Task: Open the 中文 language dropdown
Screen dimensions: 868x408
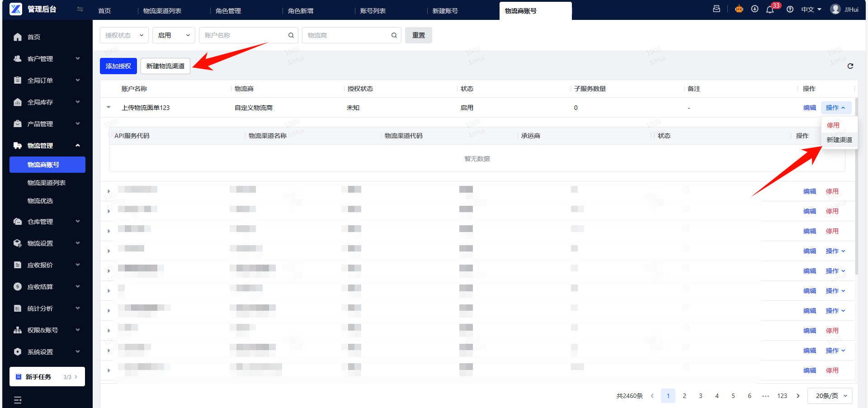Action: pyautogui.click(x=811, y=9)
